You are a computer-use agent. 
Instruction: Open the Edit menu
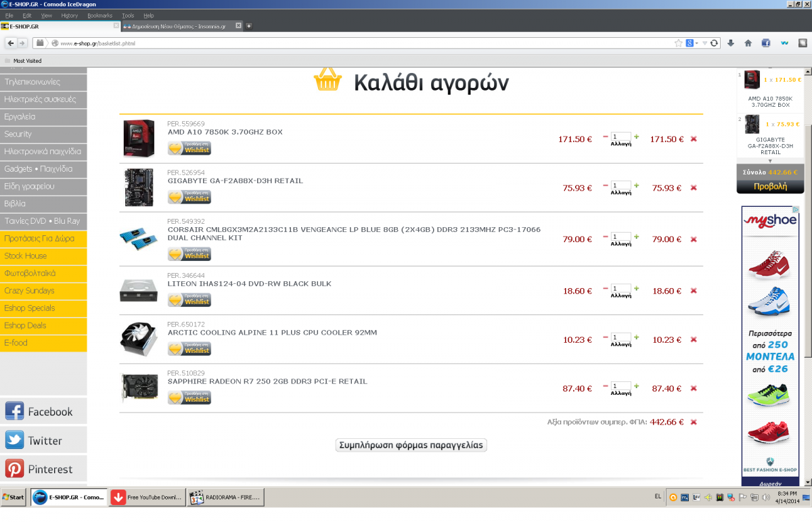pyautogui.click(x=27, y=15)
